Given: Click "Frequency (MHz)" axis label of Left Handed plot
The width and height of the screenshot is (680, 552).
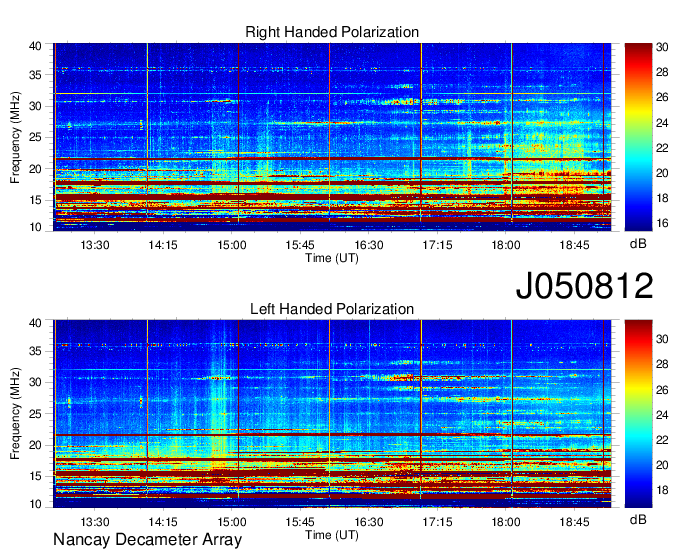Looking at the screenshot, I should [x=15, y=414].
